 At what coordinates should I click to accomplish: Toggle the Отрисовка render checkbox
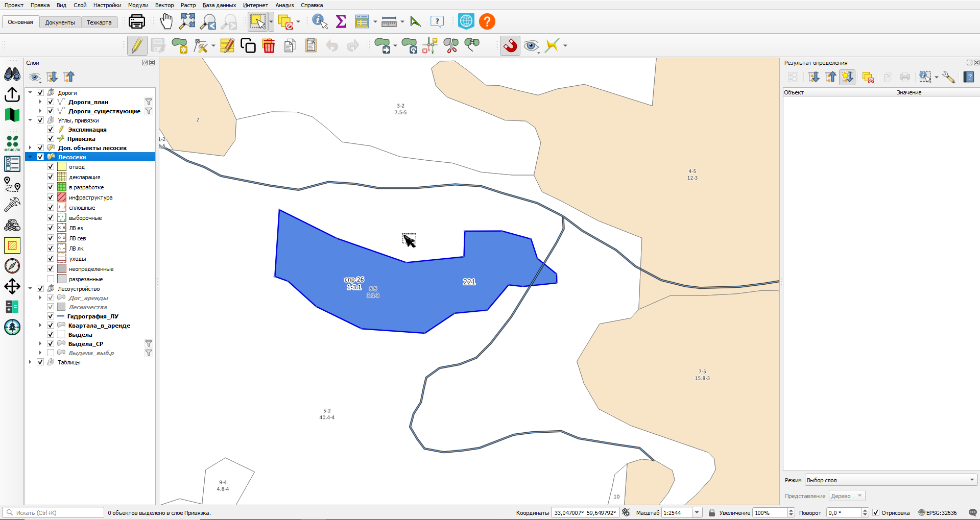pyautogui.click(x=876, y=513)
